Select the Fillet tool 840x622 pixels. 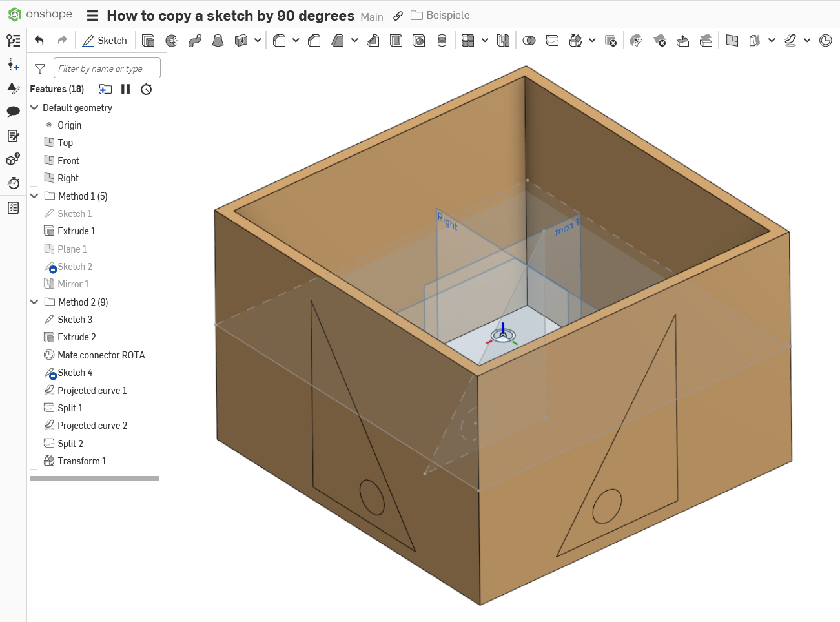(x=279, y=40)
